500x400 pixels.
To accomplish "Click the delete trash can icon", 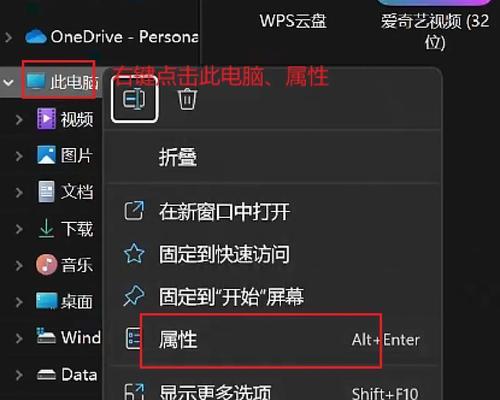I will (x=187, y=99).
